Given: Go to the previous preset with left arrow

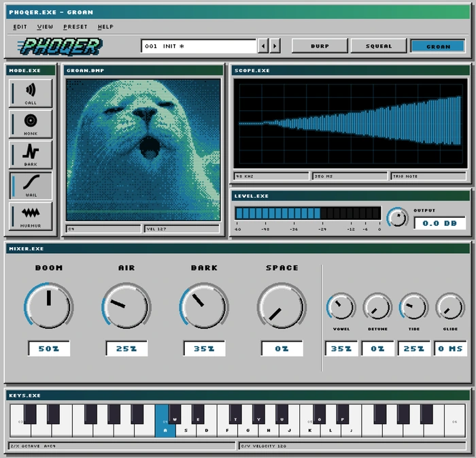Looking at the screenshot, I should coord(263,46).
